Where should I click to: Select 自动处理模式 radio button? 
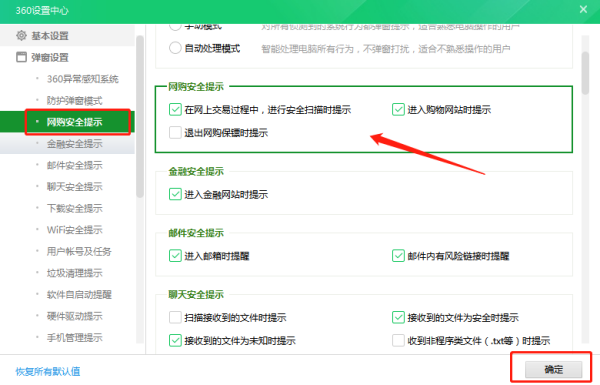coord(175,48)
